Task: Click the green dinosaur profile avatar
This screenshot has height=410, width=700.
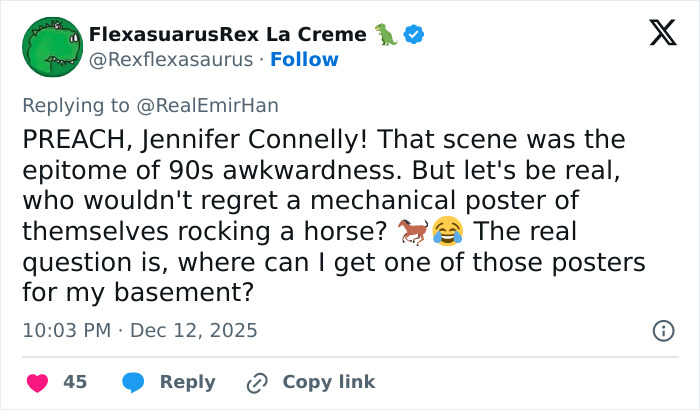Action: (x=51, y=46)
